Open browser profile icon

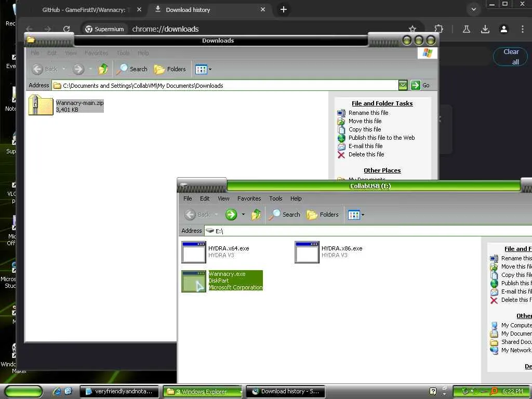504,29
